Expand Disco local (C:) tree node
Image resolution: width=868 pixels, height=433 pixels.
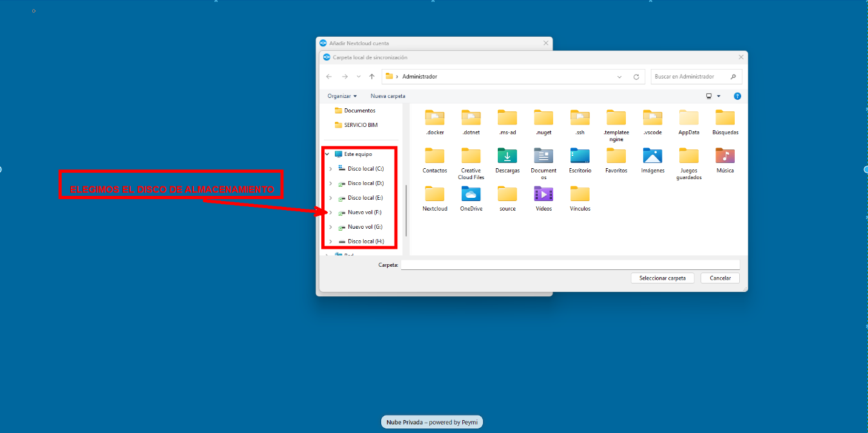330,169
